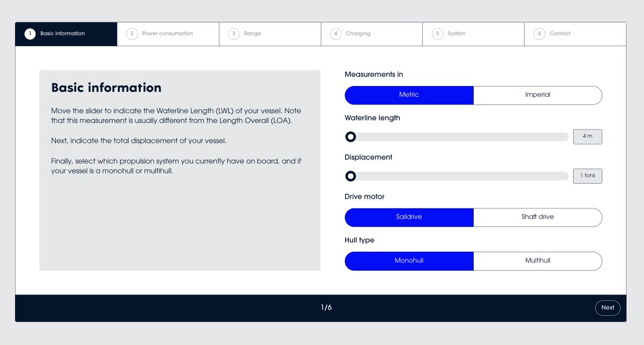Set hull type to Multihull
Viewport: 644px width, 345px height.
pos(538,261)
